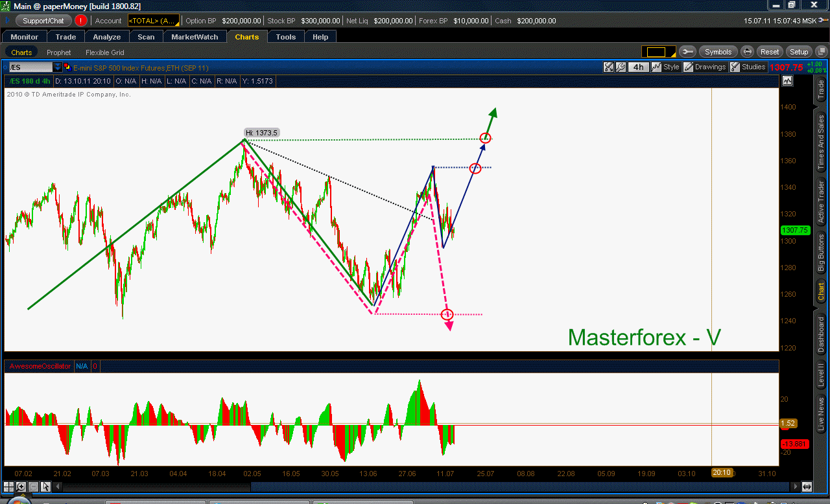The image size is (830, 504).
Task: Open the Monitor tab
Action: pos(25,37)
